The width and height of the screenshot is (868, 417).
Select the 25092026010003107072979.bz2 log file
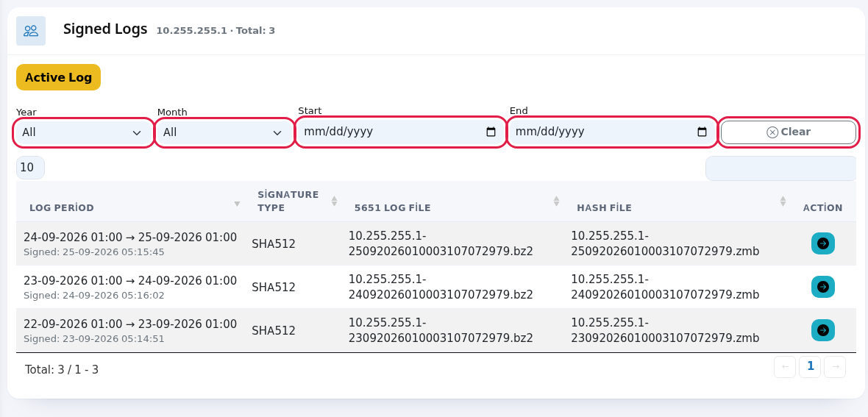click(441, 243)
